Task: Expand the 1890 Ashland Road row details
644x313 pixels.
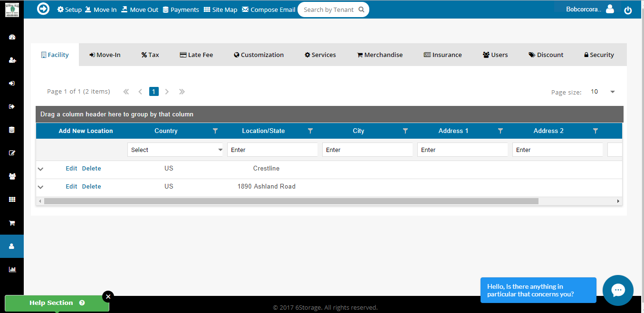Action: point(40,187)
